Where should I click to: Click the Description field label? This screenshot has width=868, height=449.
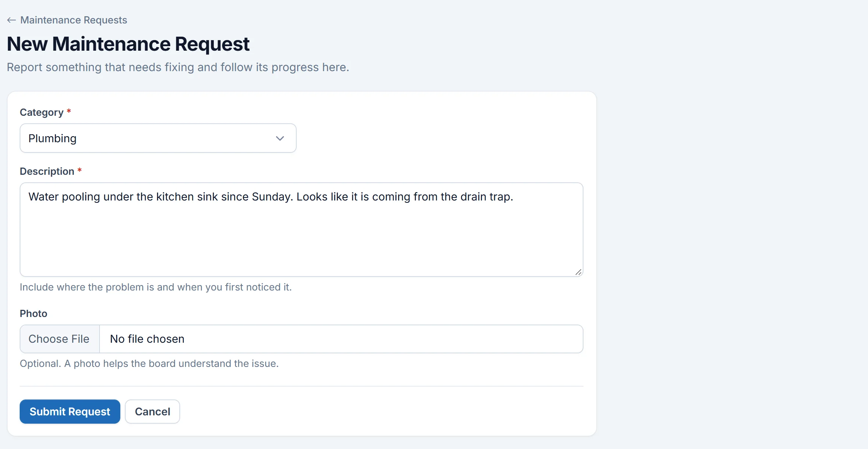pos(47,171)
